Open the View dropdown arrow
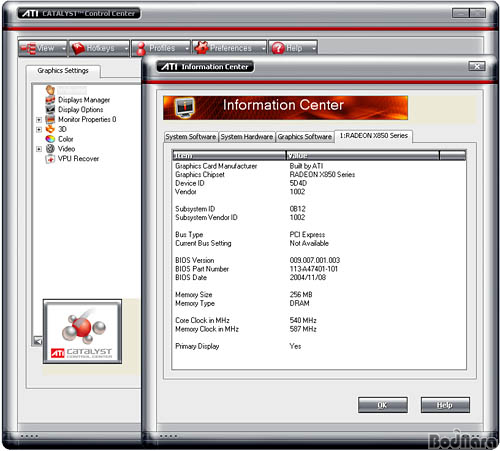The width and height of the screenshot is (500, 451). coord(64,49)
